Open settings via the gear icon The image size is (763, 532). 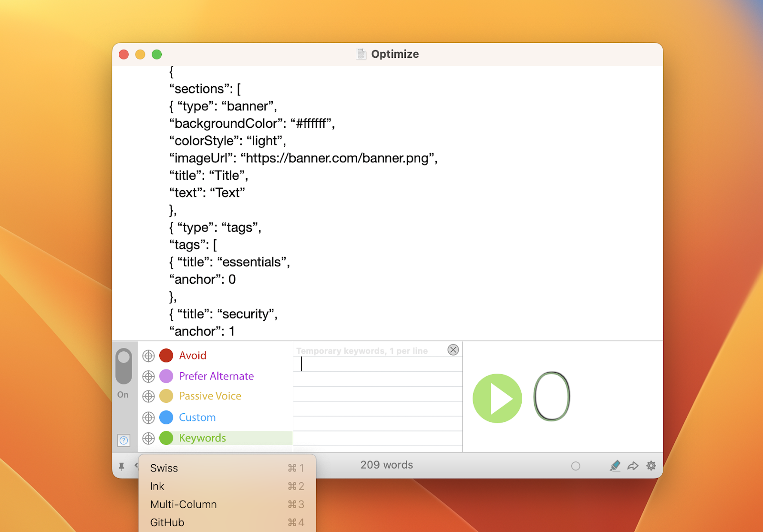coord(651,465)
